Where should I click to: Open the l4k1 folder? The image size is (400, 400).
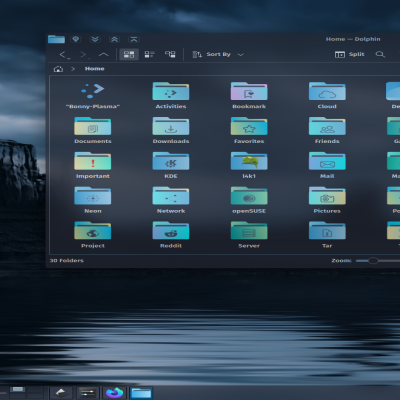click(249, 161)
